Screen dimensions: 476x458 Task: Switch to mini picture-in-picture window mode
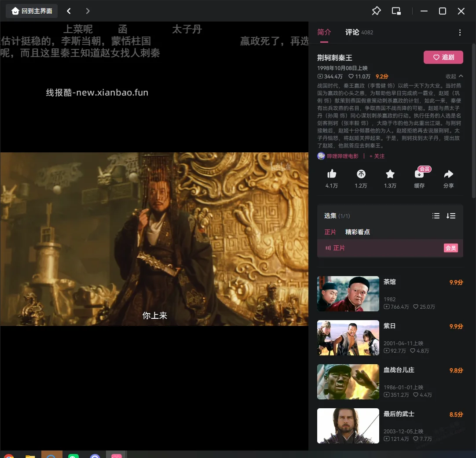point(396,11)
